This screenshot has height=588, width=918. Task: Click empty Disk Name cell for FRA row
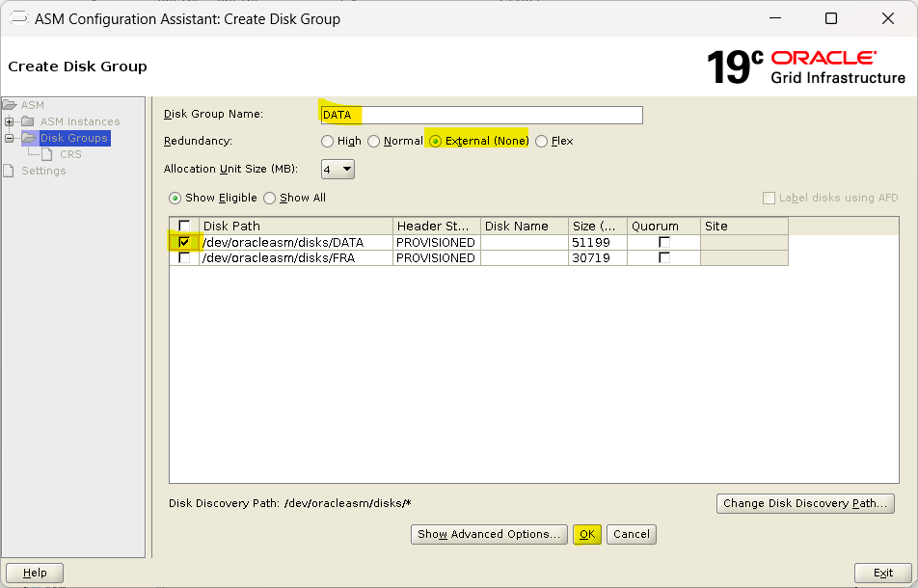click(525, 258)
